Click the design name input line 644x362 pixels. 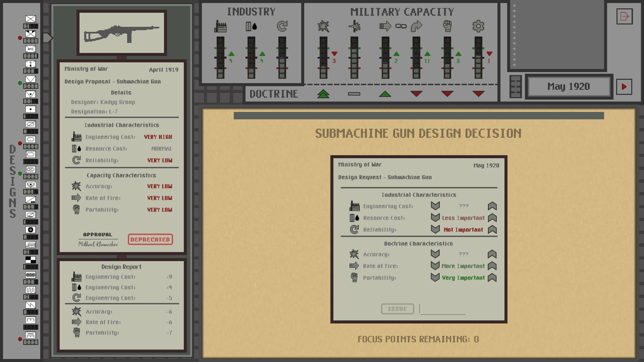(443, 309)
